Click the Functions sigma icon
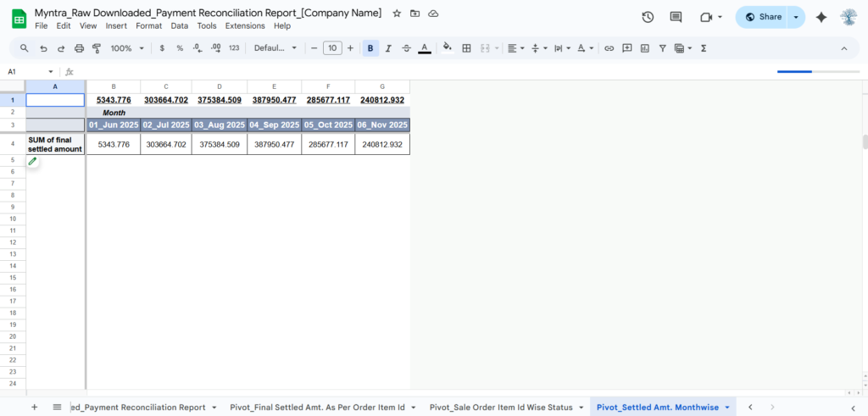Viewport: 868px width, 416px height. [704, 48]
